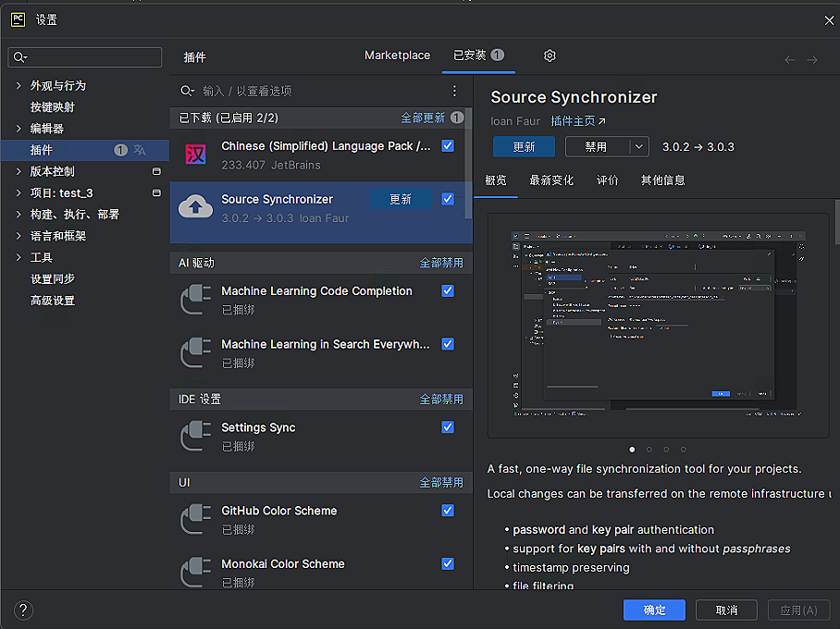Toggle the Monokai Color Scheme checkbox
The image size is (840, 629).
tap(448, 563)
